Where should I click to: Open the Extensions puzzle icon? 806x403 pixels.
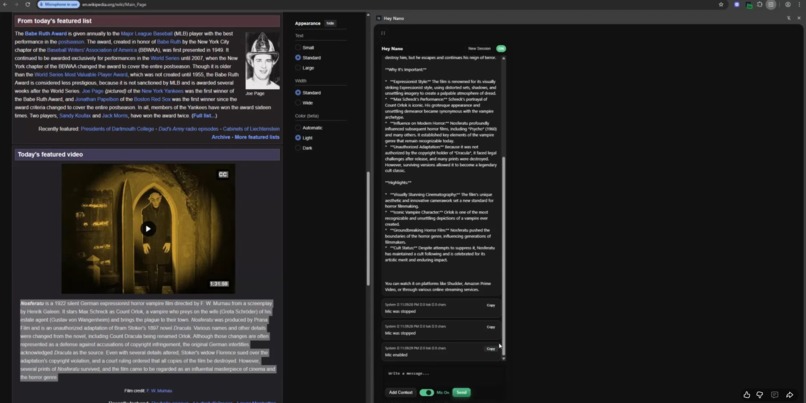click(x=760, y=4)
